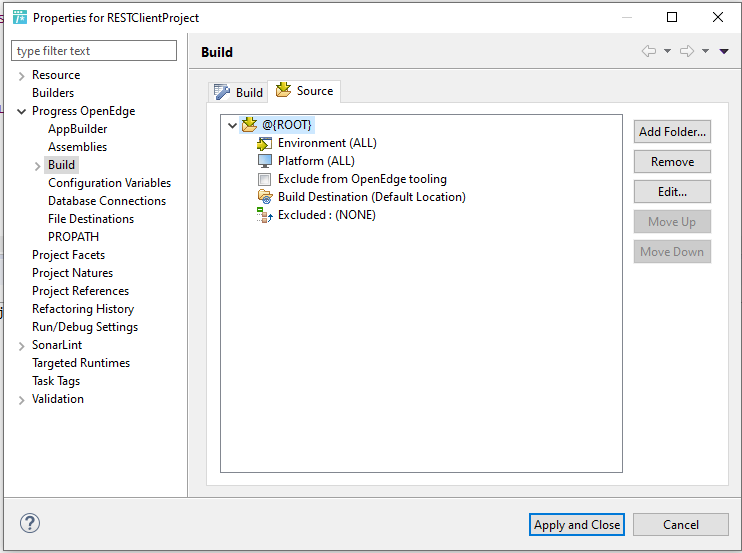Image resolution: width=742 pixels, height=553 pixels.
Task: Select PROPATH in the properties tree
Action: (73, 237)
